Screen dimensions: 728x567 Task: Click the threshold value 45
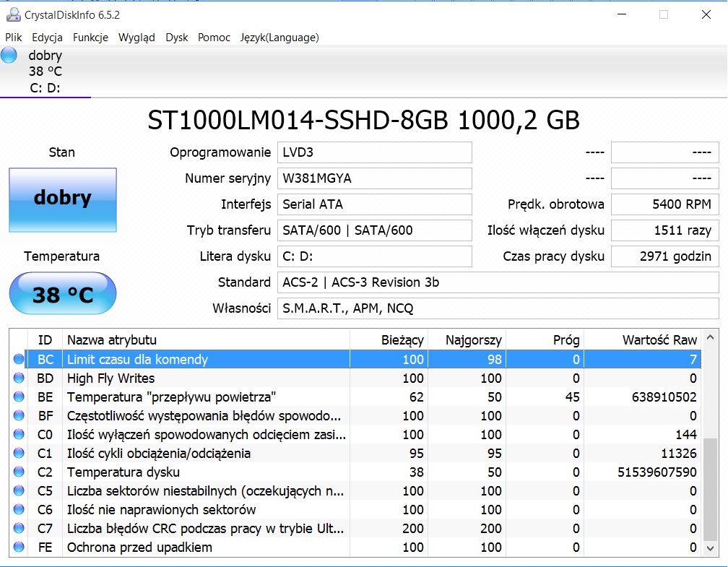point(573,397)
